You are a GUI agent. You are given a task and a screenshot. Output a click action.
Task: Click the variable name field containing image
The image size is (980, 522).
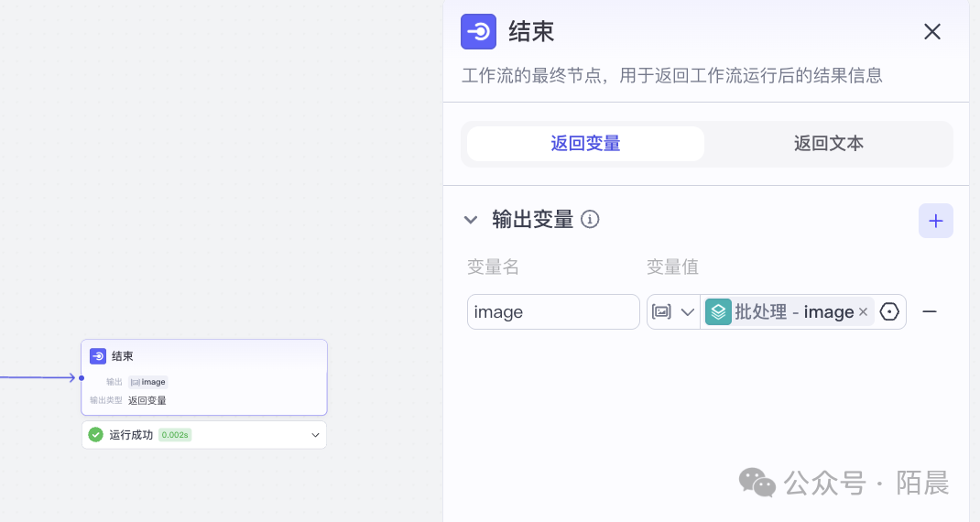552,312
